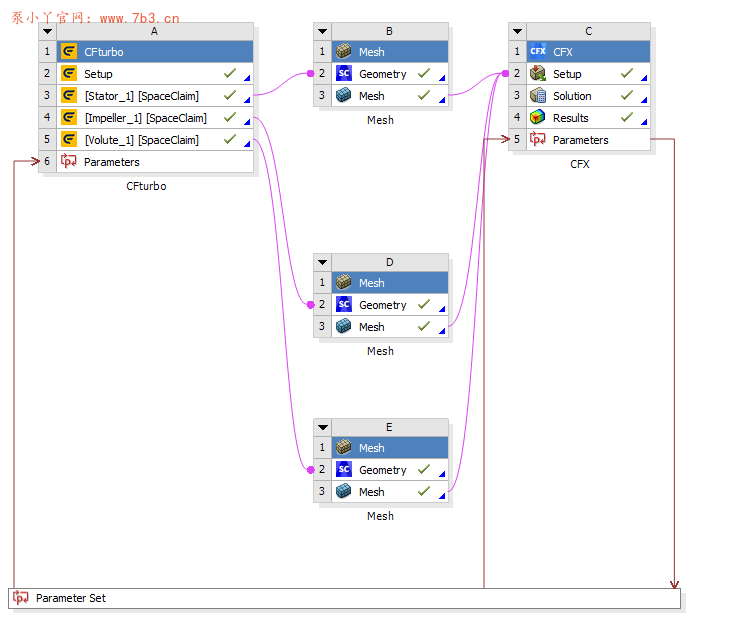
Task: Select the [Impeller_1] [SpaceClaim] cell
Action: point(155,117)
